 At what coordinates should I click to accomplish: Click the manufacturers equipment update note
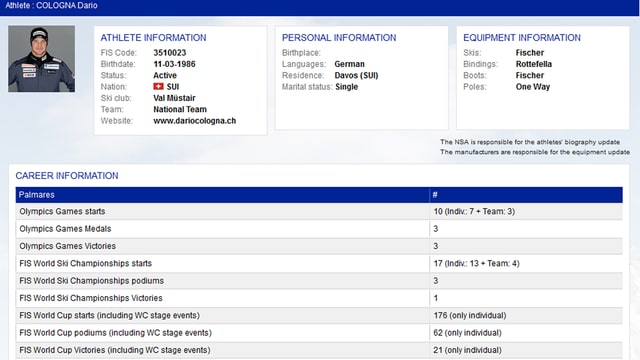535,152
